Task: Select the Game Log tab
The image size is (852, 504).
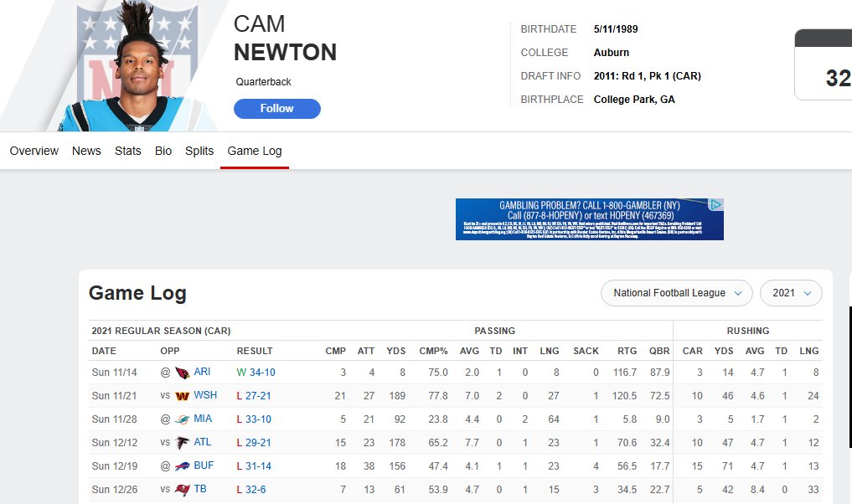Action: coord(255,151)
